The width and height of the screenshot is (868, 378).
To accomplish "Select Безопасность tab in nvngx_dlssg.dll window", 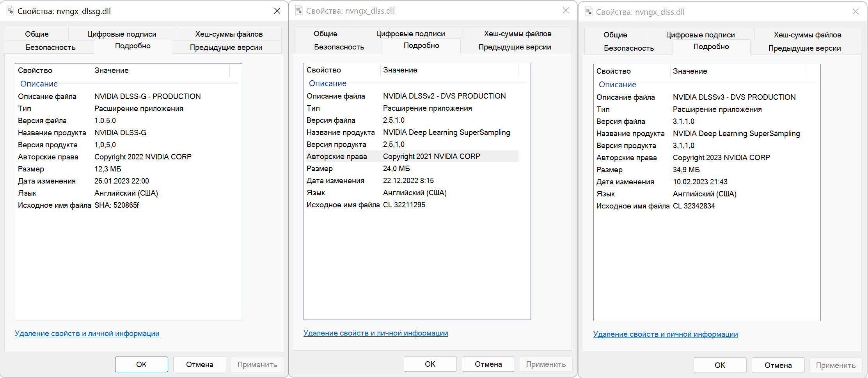I will (50, 47).
